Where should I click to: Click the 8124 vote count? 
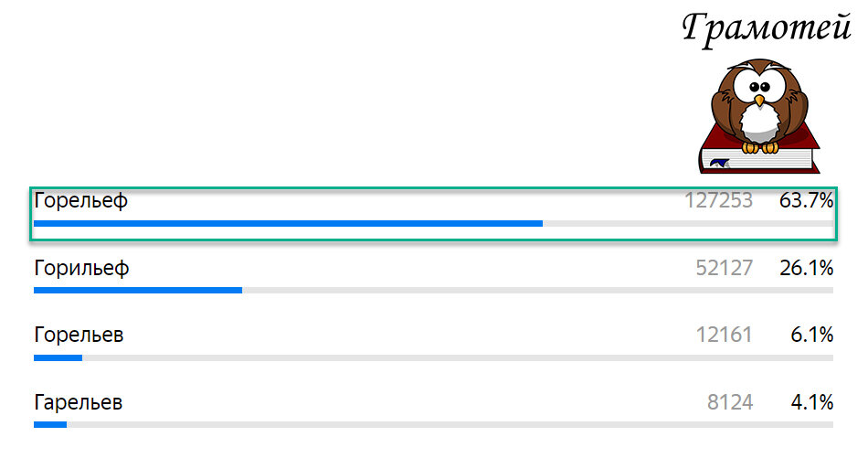pos(730,402)
